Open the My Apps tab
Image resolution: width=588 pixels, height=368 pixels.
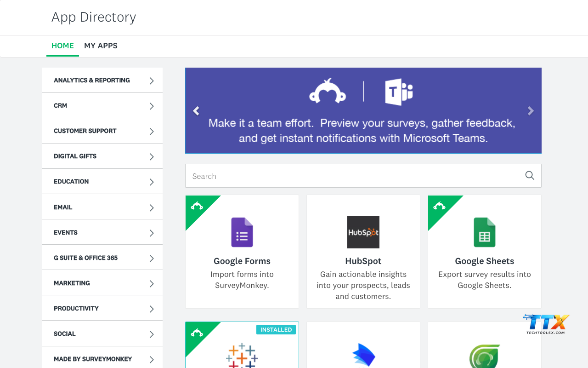pos(101,46)
